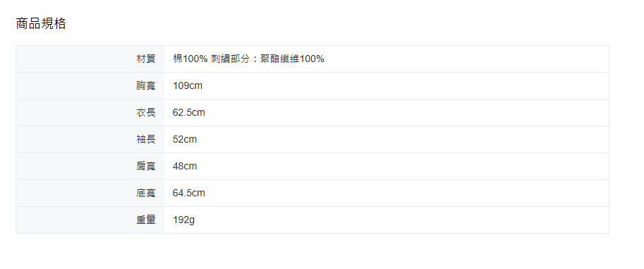
Task: Click the 商品規格 heading
Action: (41, 23)
